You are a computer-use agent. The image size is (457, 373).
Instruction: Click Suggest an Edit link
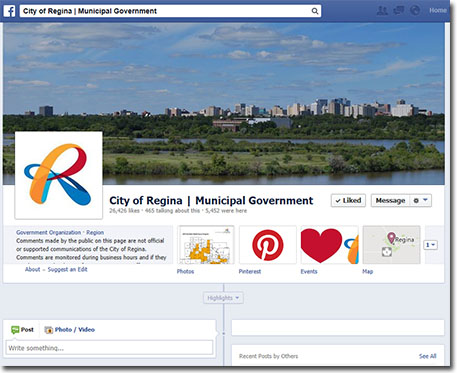click(67, 269)
